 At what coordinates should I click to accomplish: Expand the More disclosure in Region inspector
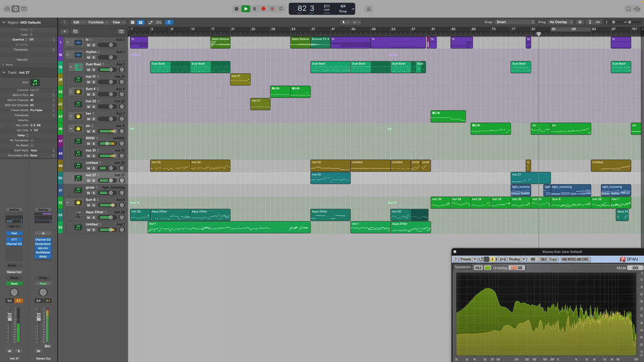(4, 64)
